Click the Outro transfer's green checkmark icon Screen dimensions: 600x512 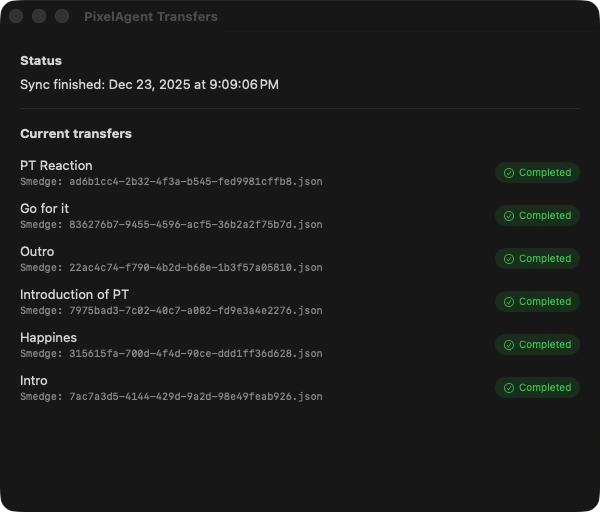tap(509, 259)
